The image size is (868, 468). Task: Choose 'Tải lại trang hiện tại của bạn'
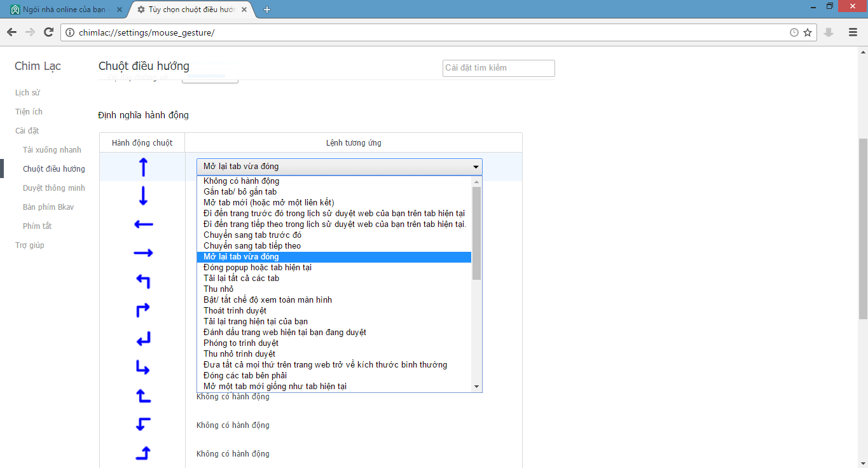[334, 322]
